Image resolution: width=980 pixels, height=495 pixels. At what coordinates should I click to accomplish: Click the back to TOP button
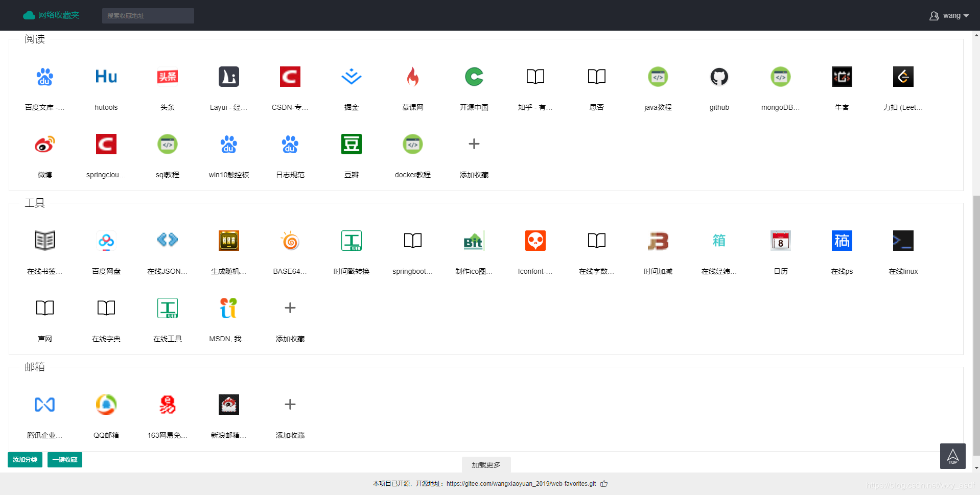pyautogui.click(x=953, y=456)
